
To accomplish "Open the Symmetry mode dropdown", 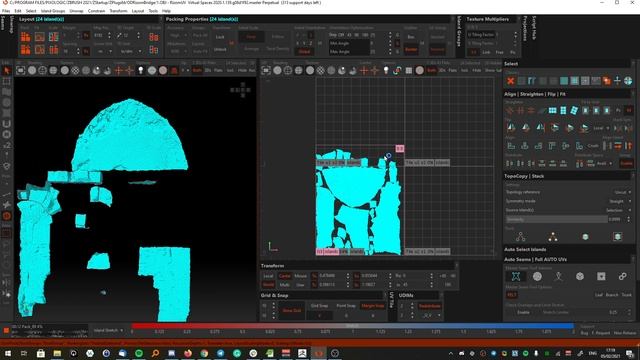I will tap(620, 201).
